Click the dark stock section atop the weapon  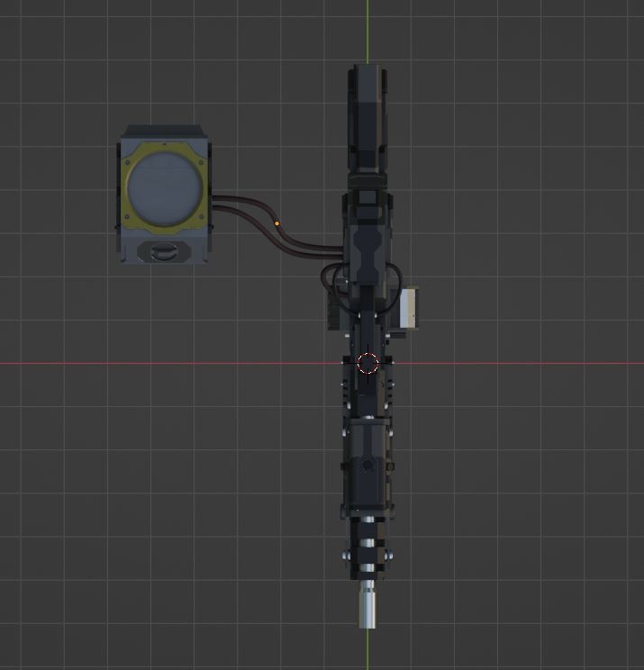tap(368, 119)
